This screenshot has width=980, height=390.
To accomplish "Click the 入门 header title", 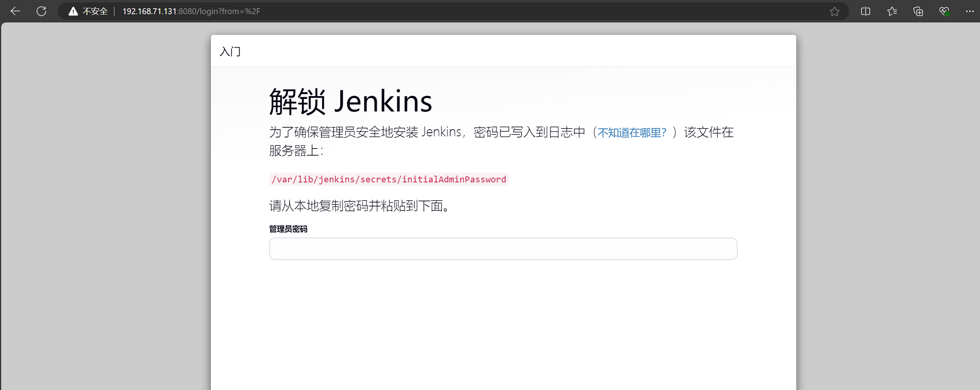I will [230, 52].
